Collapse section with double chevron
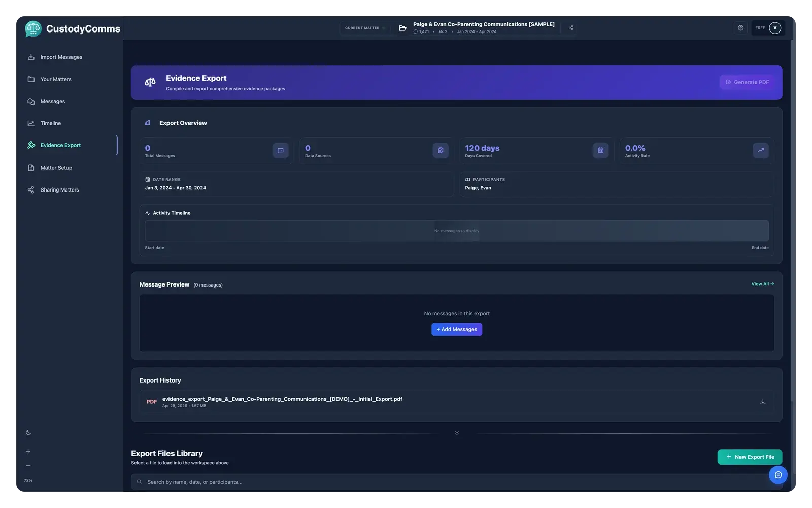 point(457,433)
